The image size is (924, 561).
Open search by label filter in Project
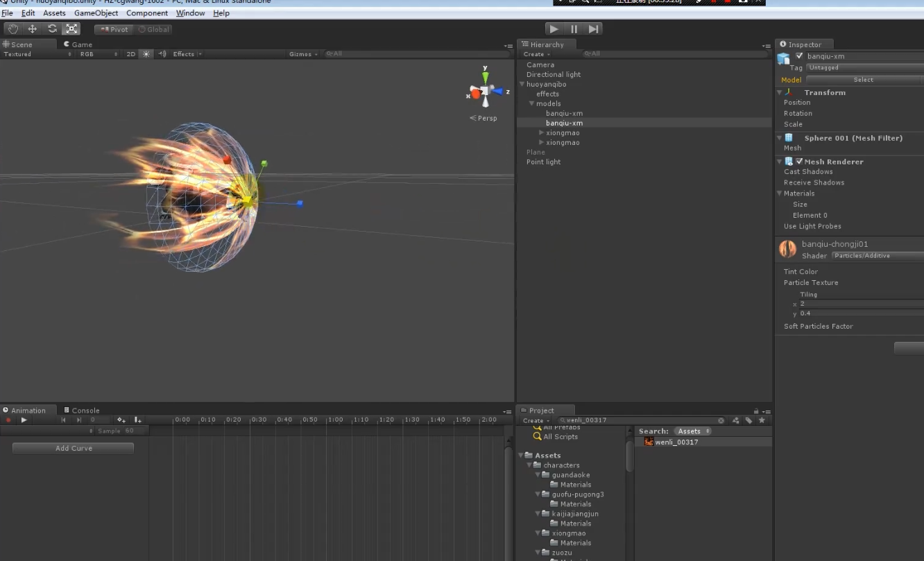pyautogui.click(x=748, y=420)
